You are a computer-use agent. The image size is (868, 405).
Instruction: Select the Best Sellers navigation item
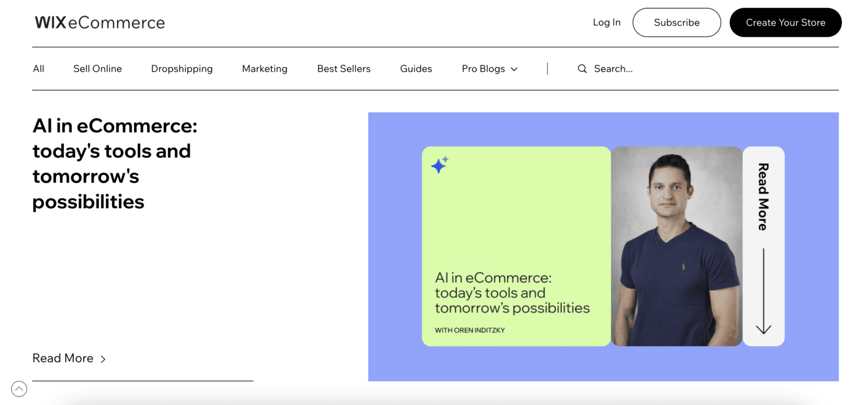click(x=344, y=68)
